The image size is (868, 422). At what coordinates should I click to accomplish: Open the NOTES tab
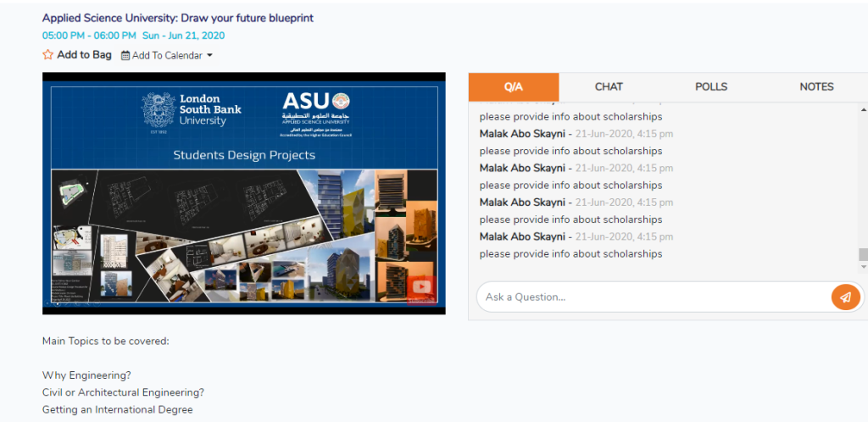pos(816,86)
